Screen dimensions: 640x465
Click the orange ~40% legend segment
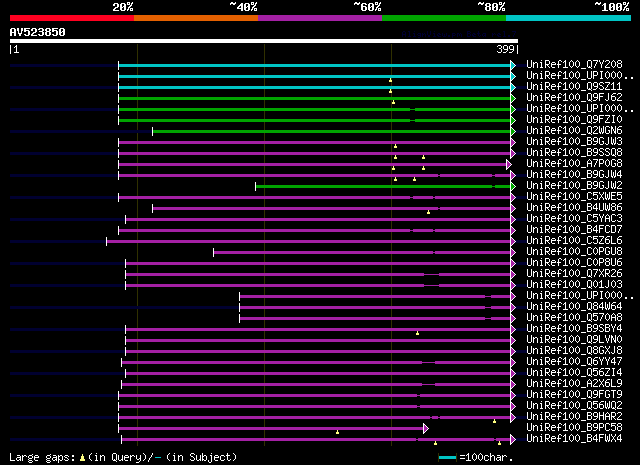click(196, 18)
